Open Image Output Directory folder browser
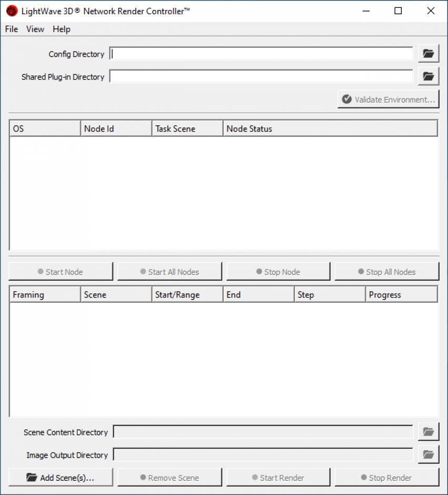 pos(429,454)
